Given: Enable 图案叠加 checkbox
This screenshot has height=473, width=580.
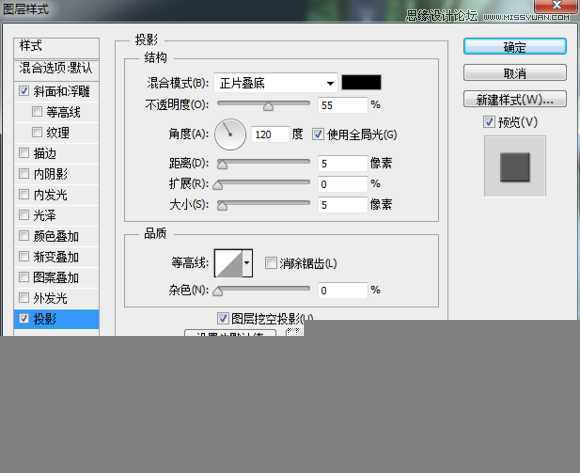Looking at the screenshot, I should click(x=24, y=277).
